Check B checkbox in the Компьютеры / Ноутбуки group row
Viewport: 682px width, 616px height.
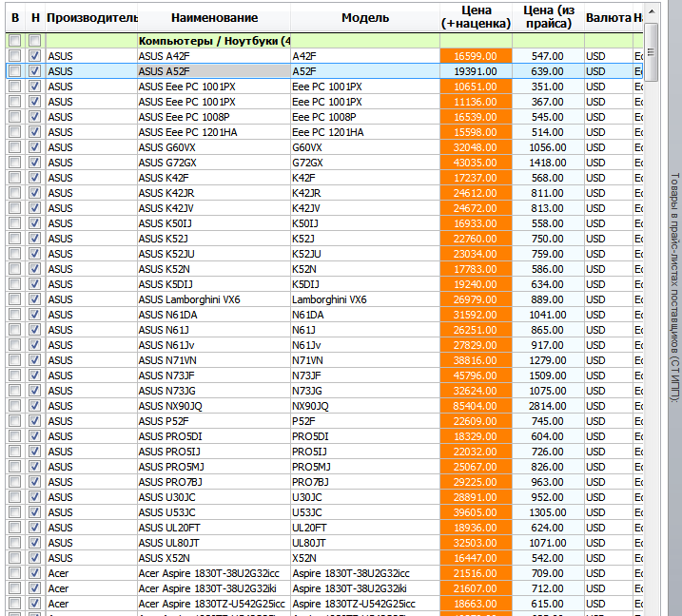[x=15, y=41]
